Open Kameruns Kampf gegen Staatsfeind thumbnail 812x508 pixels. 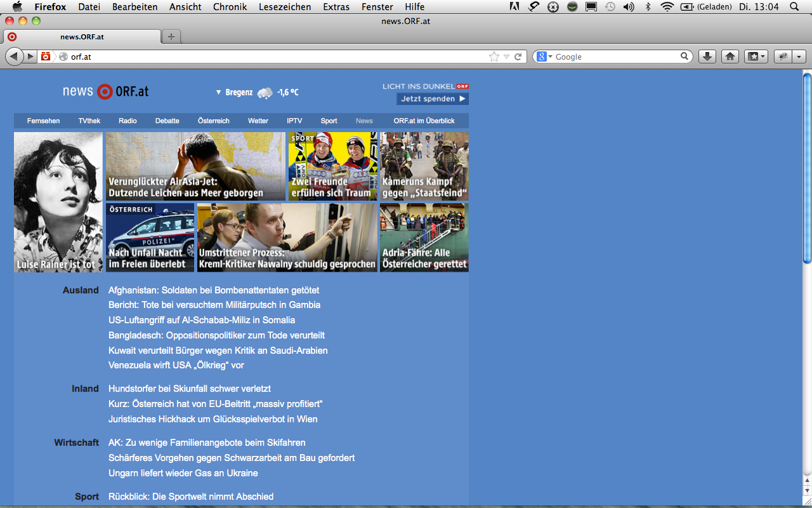(x=424, y=166)
